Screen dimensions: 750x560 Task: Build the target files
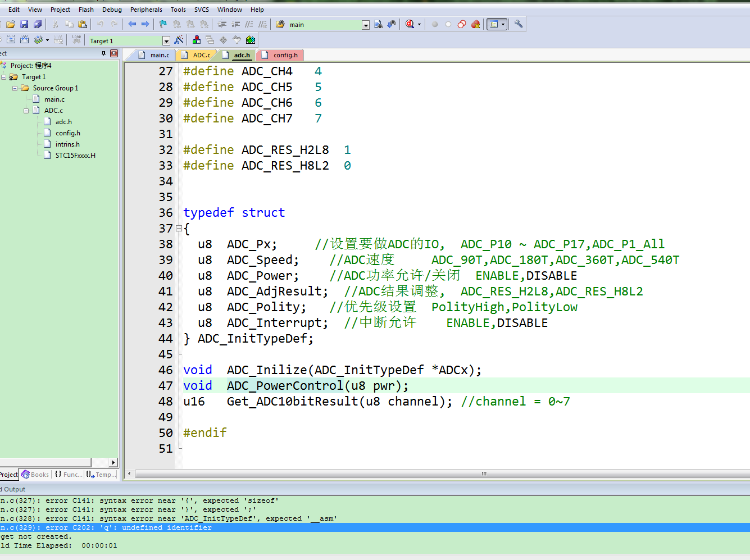coord(11,40)
